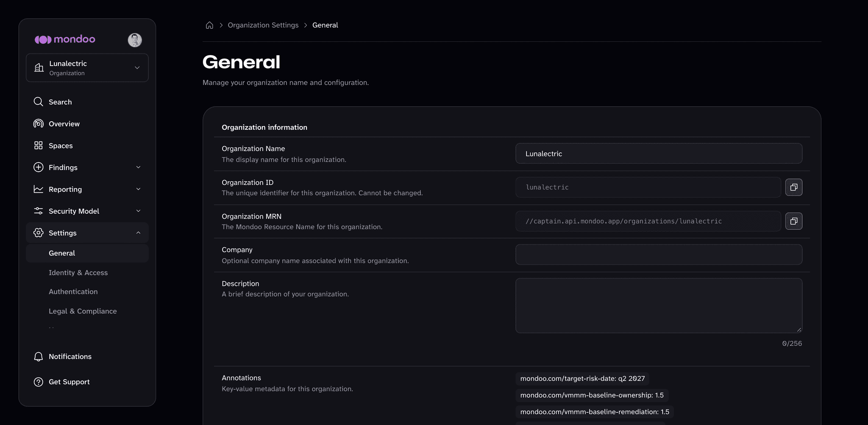
Task: Open the Search menu item
Action: [87, 102]
